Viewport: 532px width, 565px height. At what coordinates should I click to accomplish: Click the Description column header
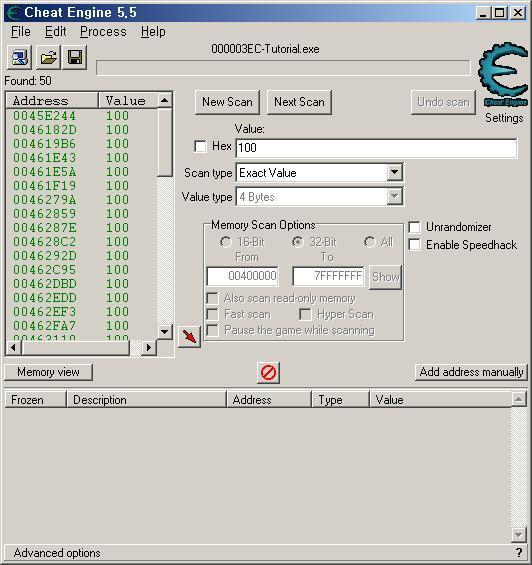pos(146,400)
